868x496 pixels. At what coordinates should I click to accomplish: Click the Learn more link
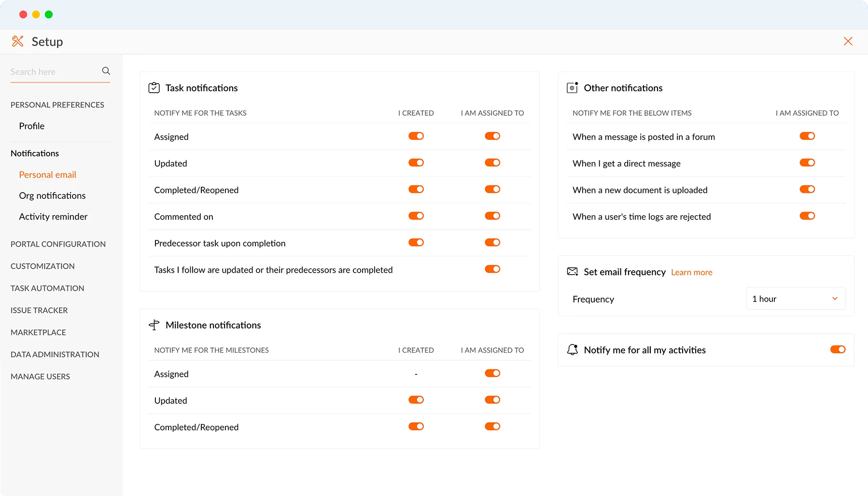pos(691,272)
